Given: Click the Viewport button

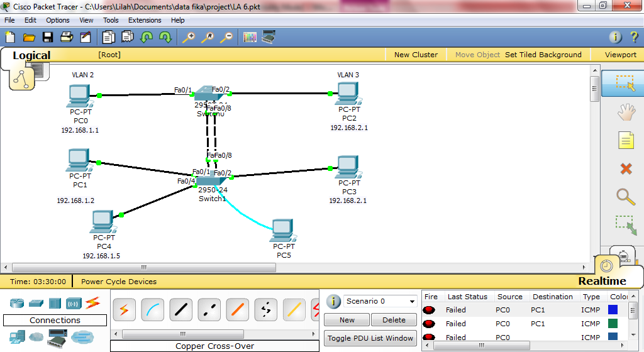Looking at the screenshot, I should pyautogui.click(x=620, y=55).
